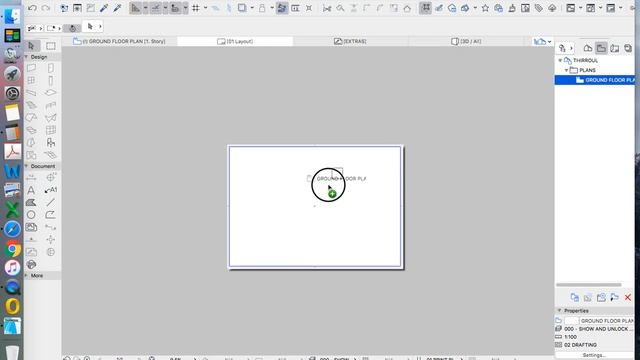Toggle the snap points button
This screenshot has height=360, width=640.
[156, 8]
